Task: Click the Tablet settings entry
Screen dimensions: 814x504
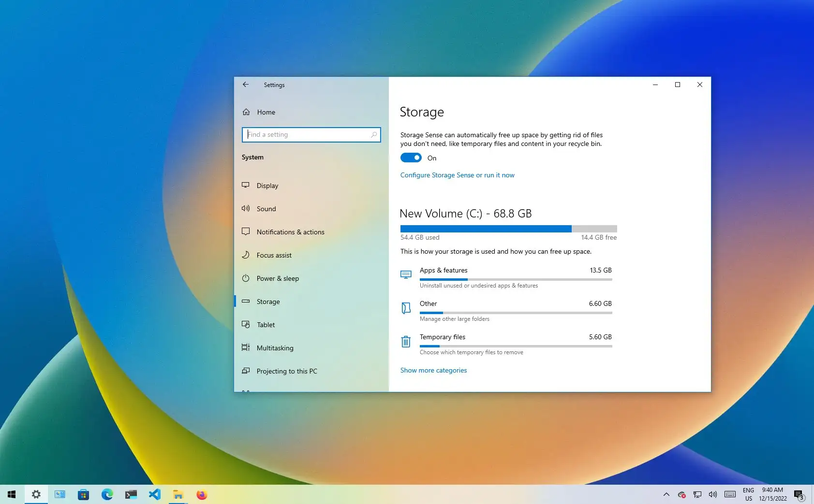Action: tap(266, 324)
